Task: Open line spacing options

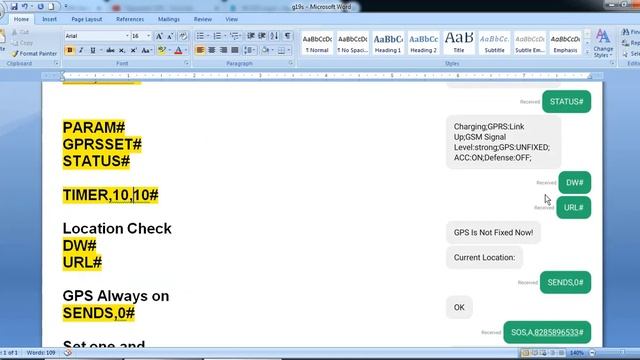Action: pyautogui.click(x=249, y=50)
